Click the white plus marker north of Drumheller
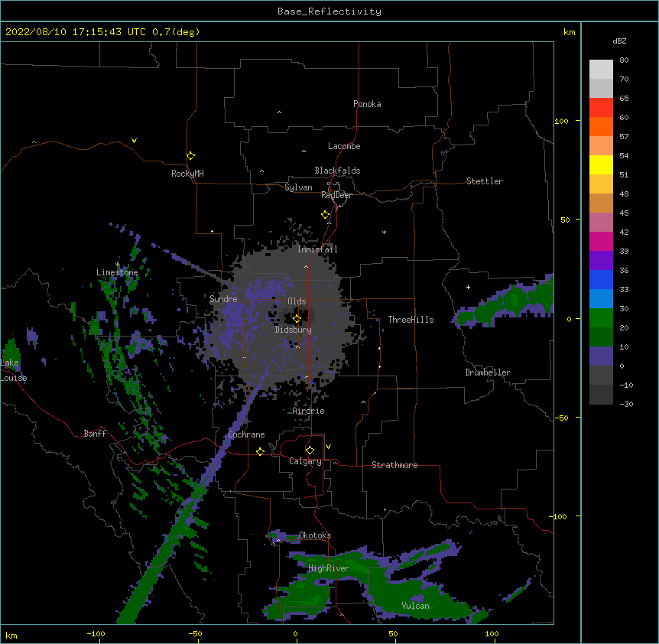The width and height of the screenshot is (659, 644). pos(468,287)
